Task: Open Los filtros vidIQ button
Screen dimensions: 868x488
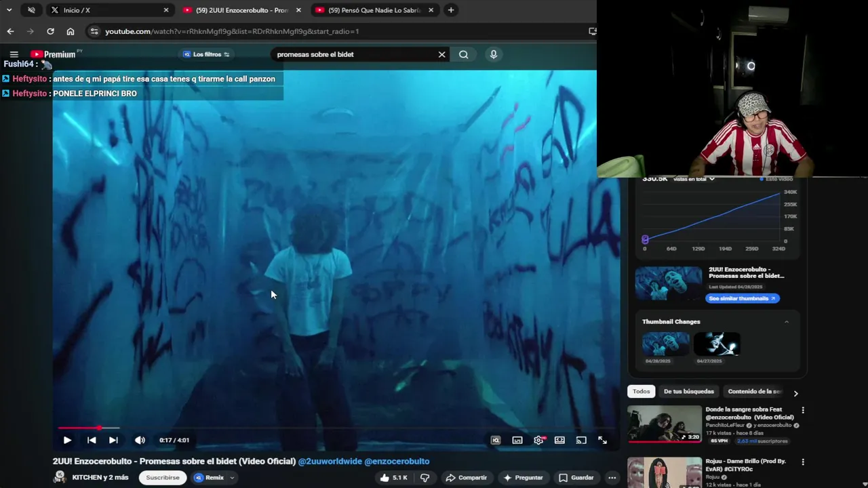Action: 206,54
